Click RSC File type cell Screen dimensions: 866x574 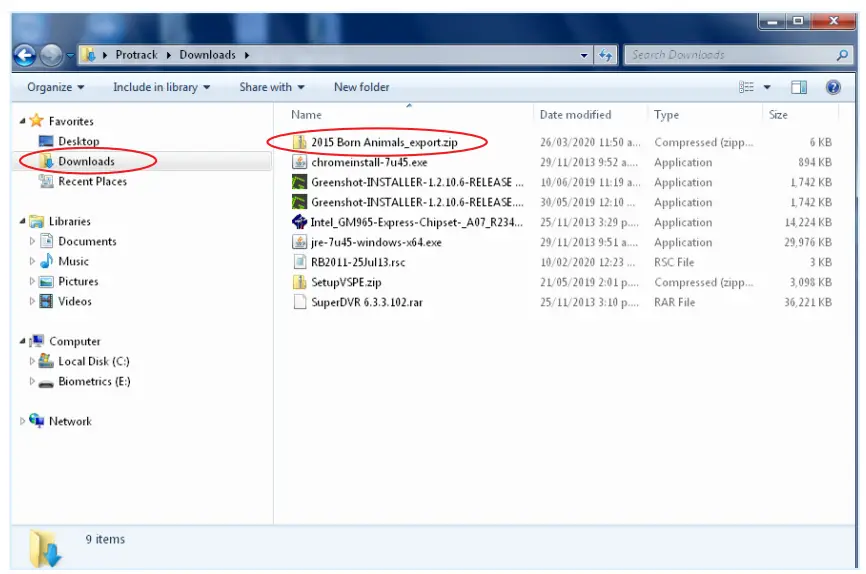click(x=674, y=262)
